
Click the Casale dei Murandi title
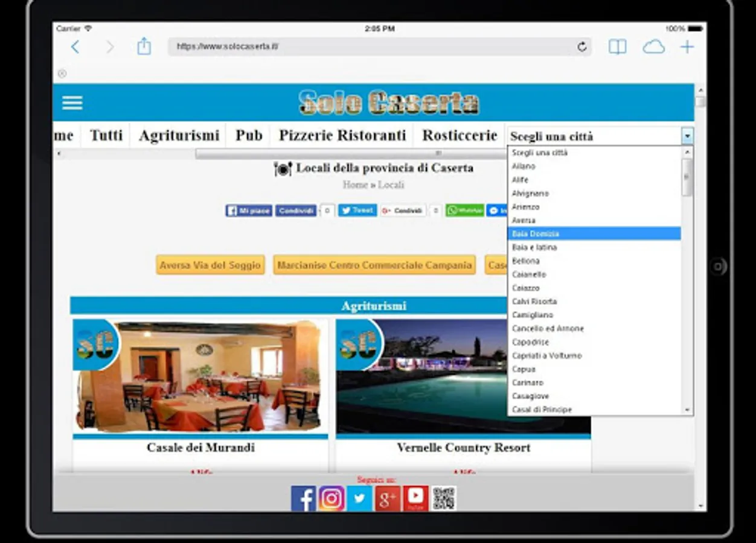[x=200, y=448]
